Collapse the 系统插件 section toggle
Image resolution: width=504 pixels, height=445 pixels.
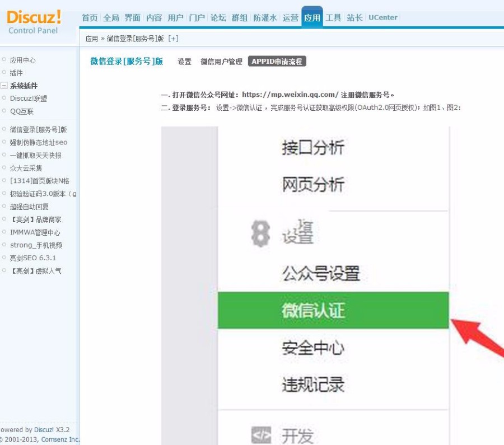[4, 86]
